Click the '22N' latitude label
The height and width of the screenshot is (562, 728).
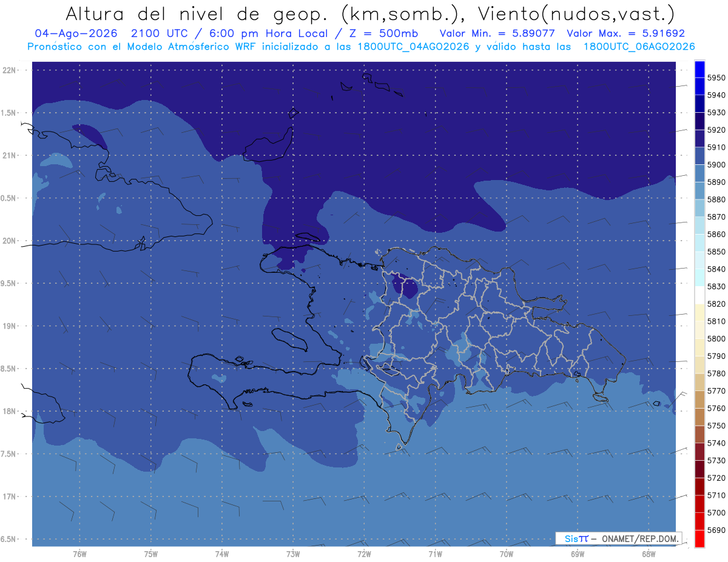[9, 70]
